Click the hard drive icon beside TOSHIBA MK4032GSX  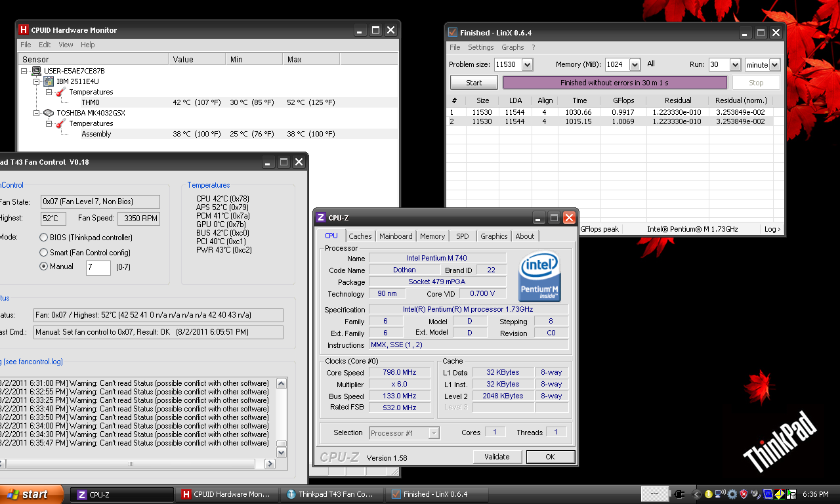pos(49,113)
